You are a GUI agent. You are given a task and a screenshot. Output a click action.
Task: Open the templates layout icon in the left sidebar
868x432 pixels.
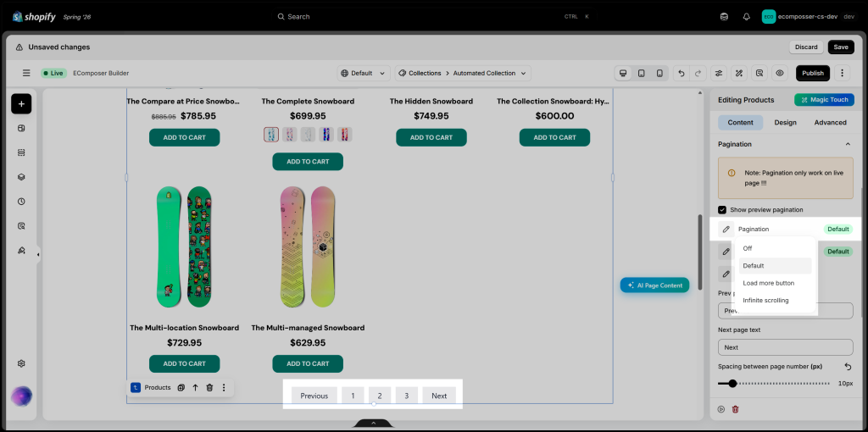tap(21, 128)
